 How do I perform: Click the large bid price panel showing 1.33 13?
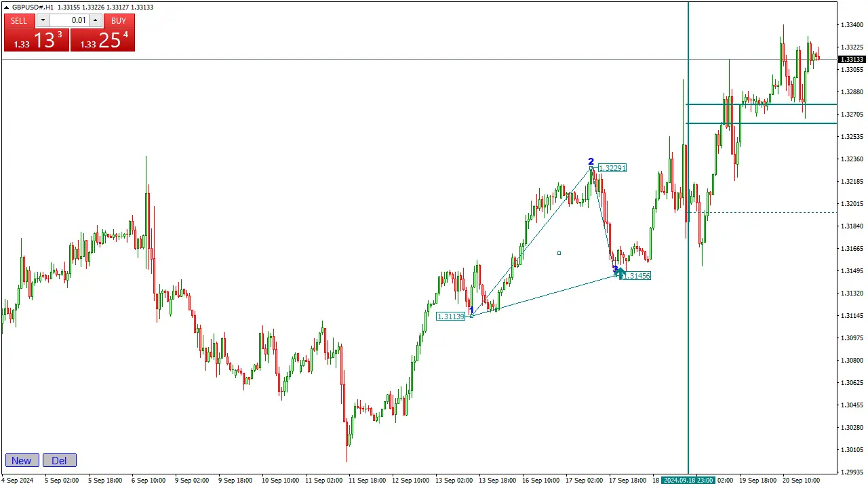click(x=36, y=39)
